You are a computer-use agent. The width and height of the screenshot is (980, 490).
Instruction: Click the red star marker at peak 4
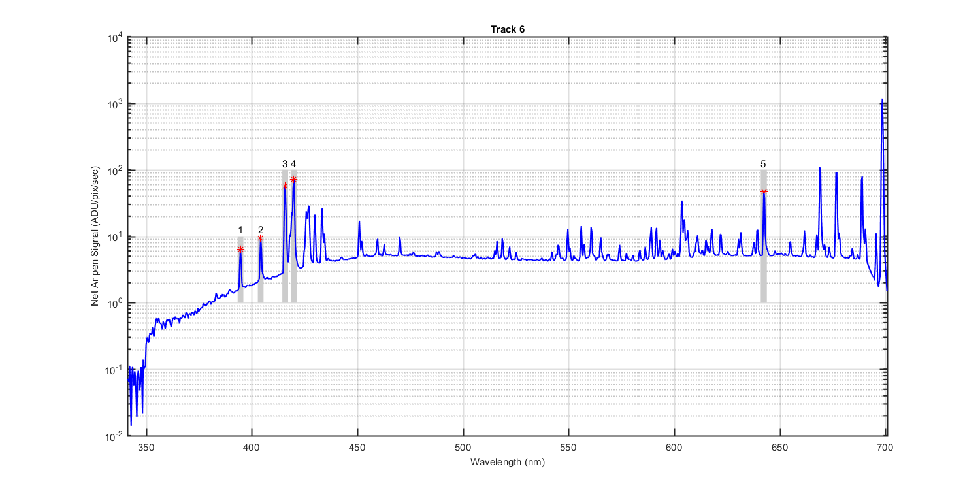(294, 179)
